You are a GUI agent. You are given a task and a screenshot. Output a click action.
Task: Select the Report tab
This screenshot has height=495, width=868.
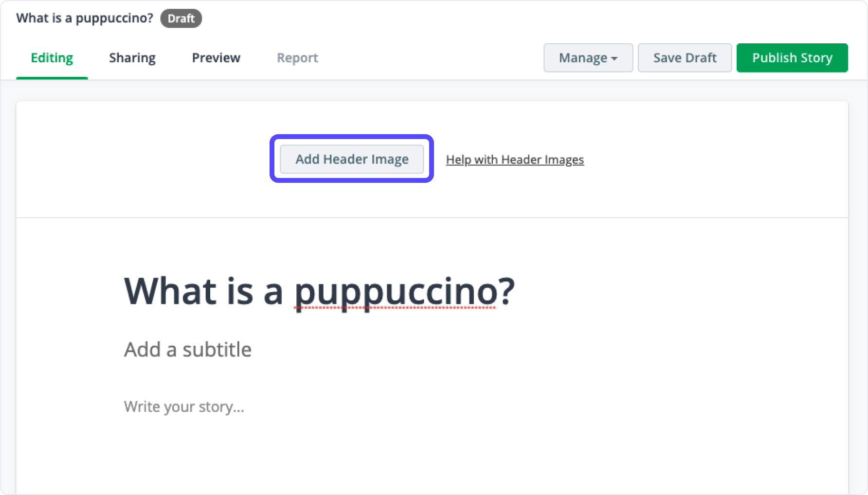[297, 58]
